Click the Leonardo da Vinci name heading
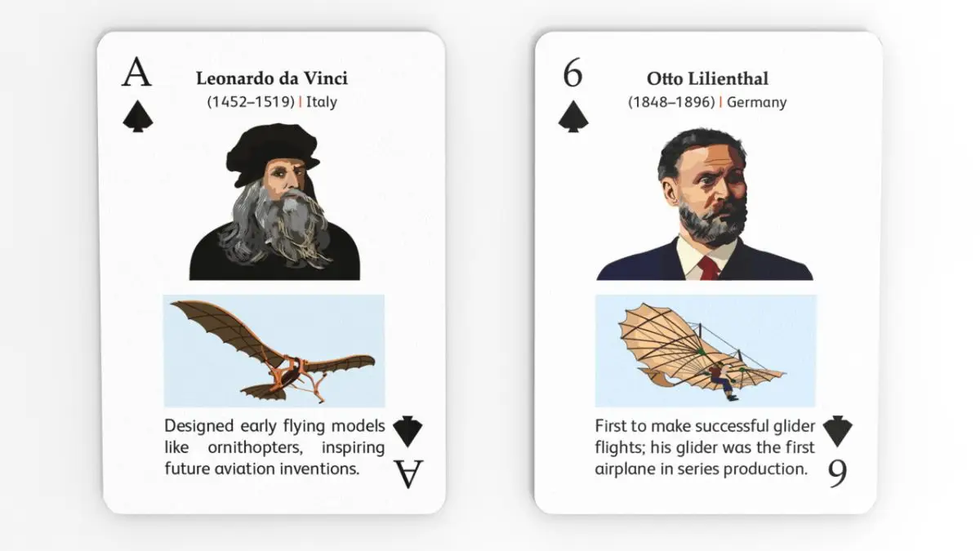The image size is (980, 551). (x=272, y=78)
